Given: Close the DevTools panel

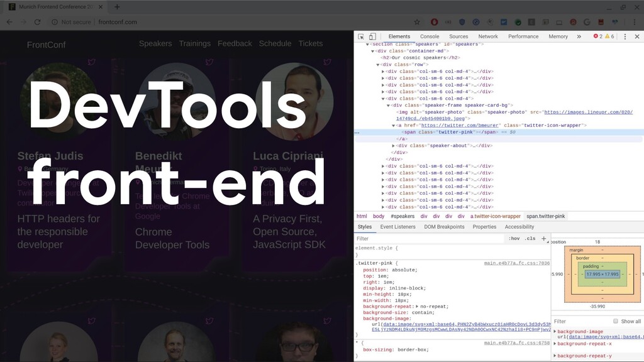Looking at the screenshot, I should click(x=637, y=36).
